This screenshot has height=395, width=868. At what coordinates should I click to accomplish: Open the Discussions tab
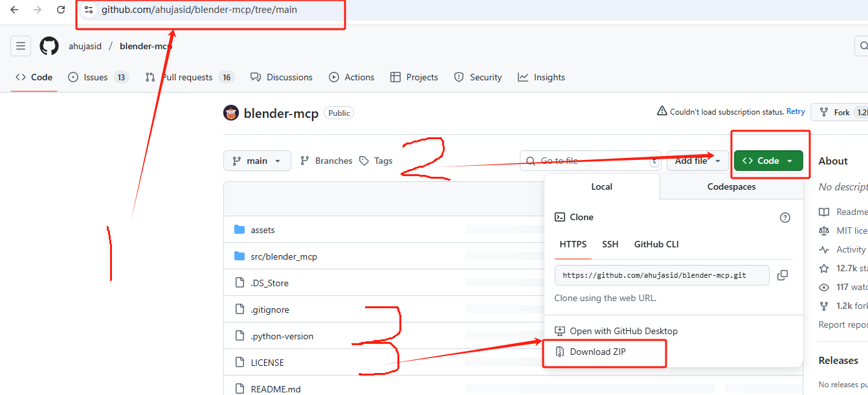282,77
